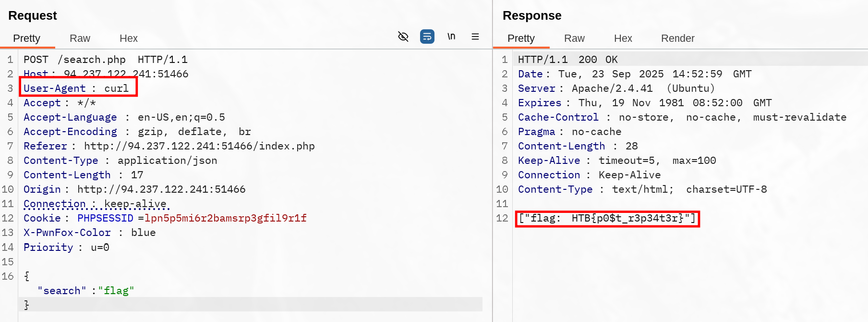Click the "flag" search value in request body
The image size is (868, 322).
(116, 291)
